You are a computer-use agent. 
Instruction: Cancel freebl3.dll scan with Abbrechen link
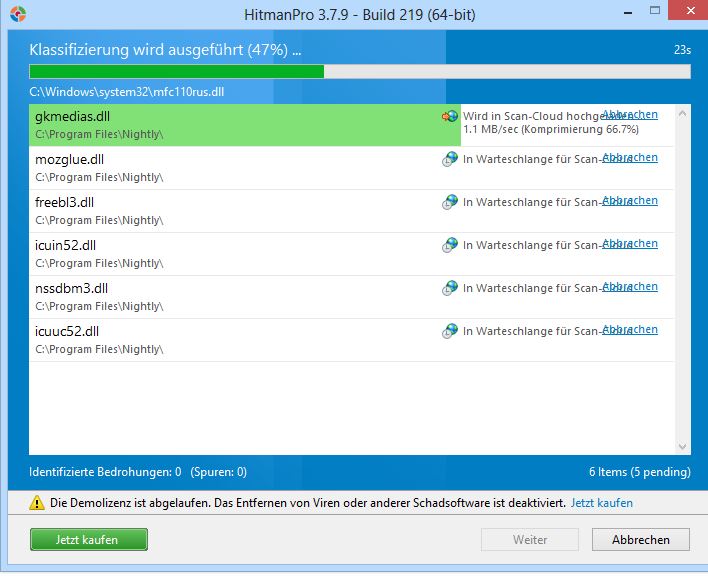[x=630, y=200]
